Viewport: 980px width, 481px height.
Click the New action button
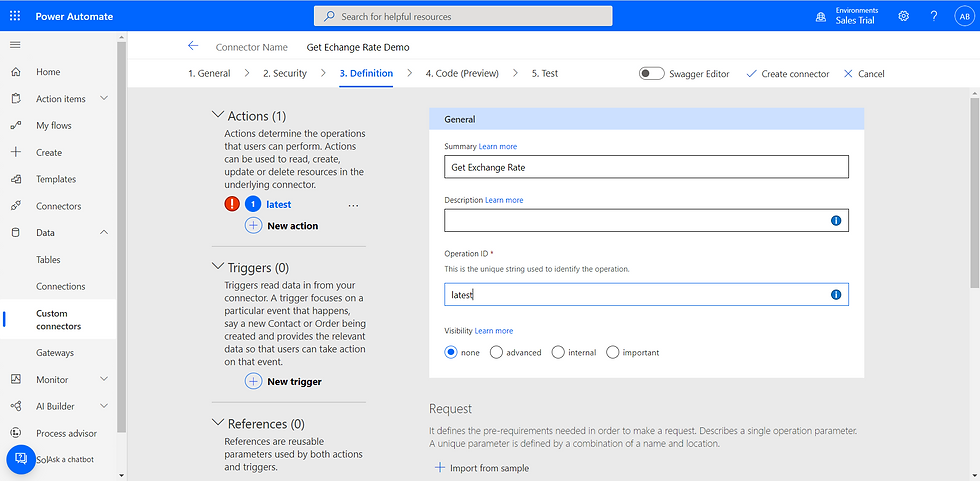click(282, 226)
